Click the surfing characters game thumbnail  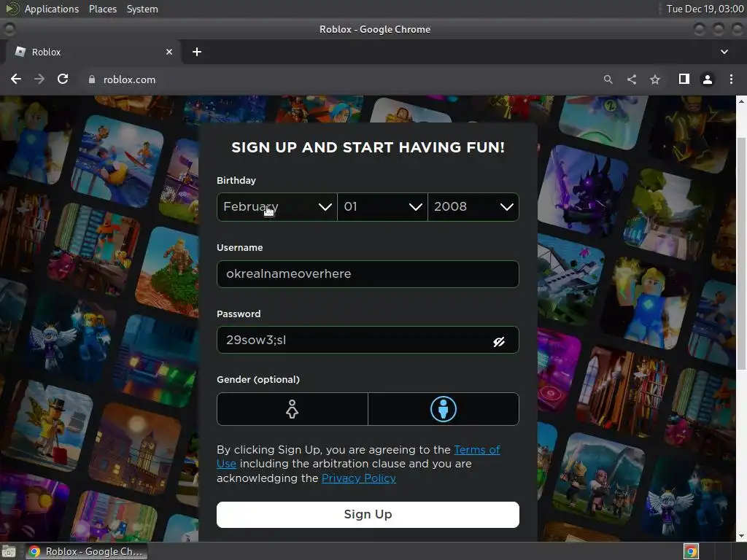coord(117,161)
